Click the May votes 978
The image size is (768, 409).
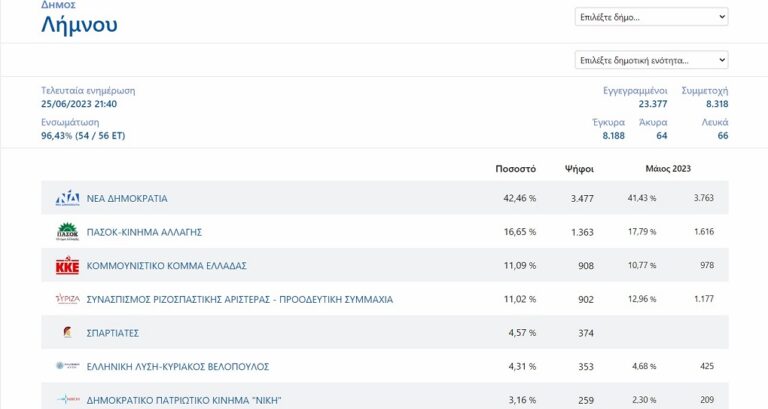(x=707, y=265)
